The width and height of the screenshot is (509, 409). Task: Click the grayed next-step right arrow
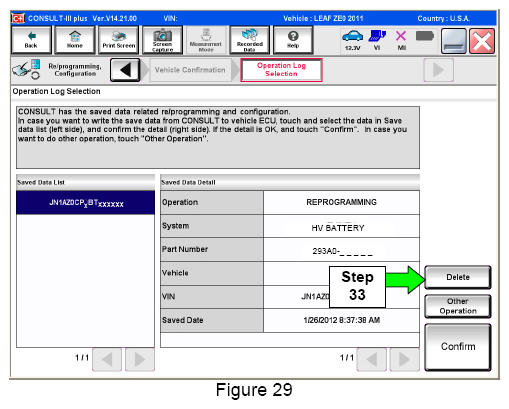click(x=438, y=70)
